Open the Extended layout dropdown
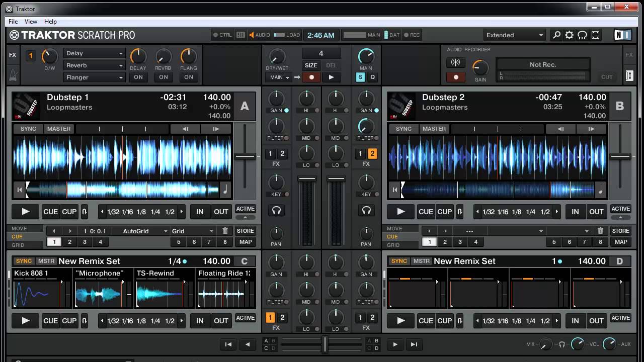The height and width of the screenshot is (362, 644). [x=514, y=35]
